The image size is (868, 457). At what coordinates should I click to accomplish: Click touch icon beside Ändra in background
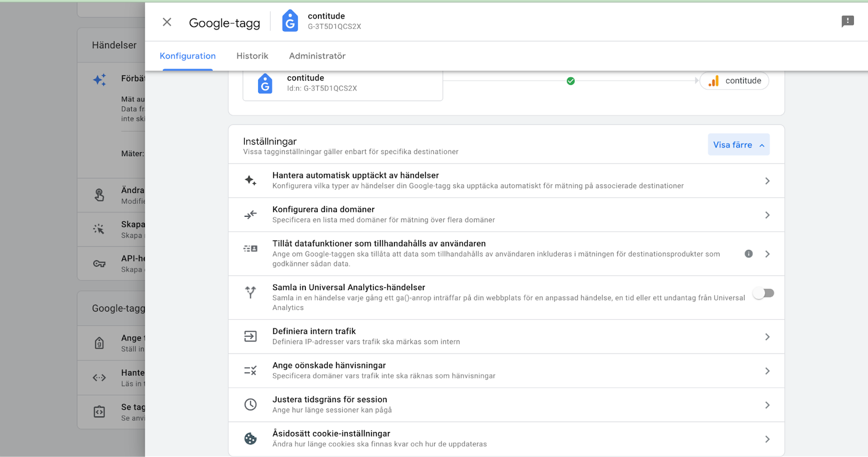coord(99,195)
